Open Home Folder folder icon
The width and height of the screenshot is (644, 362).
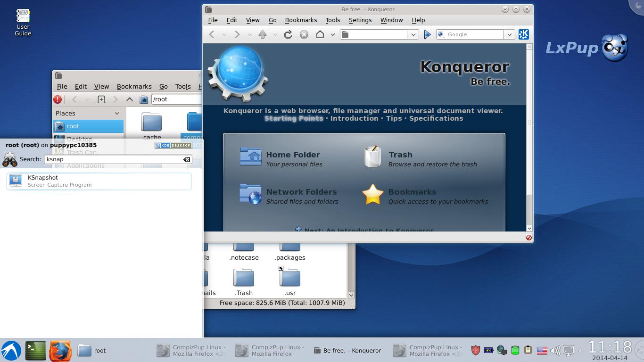point(250,156)
